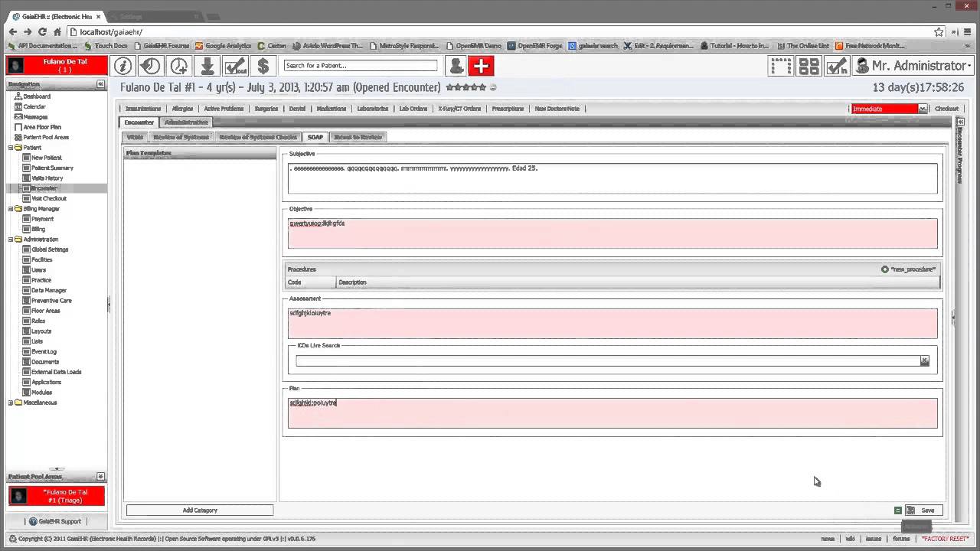Click inside the Objective text area
Image resolution: width=980 pixels, height=551 pixels.
click(x=612, y=233)
